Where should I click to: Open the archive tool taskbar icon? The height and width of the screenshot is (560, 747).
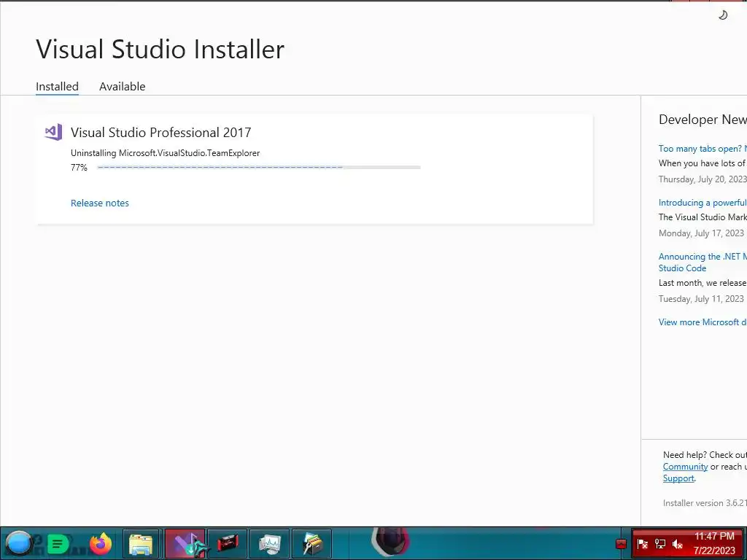click(x=311, y=544)
